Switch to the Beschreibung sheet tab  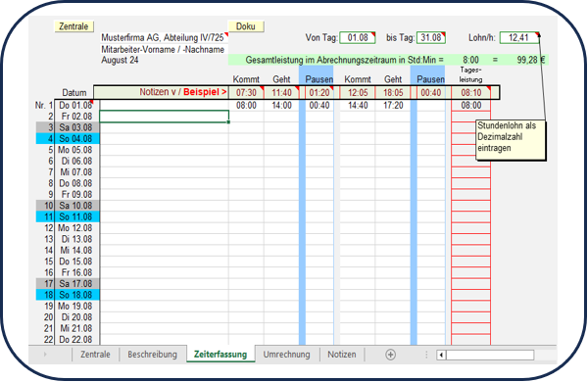(x=152, y=355)
